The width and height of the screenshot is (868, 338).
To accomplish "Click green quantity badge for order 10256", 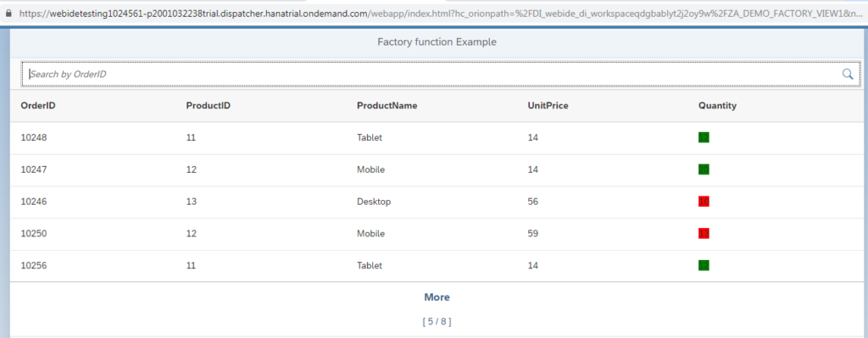I will (704, 265).
